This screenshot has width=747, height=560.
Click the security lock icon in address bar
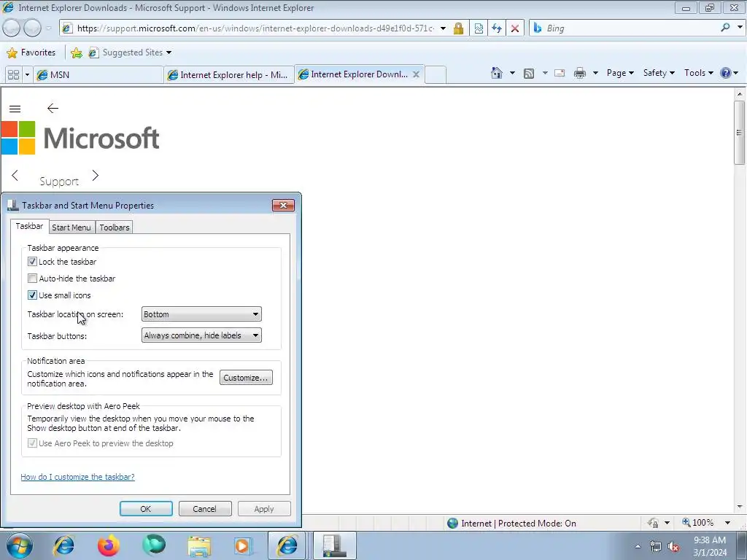click(x=458, y=28)
